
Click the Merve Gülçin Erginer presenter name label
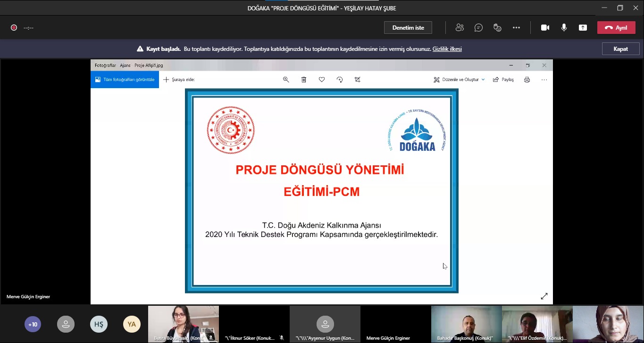[x=28, y=297]
